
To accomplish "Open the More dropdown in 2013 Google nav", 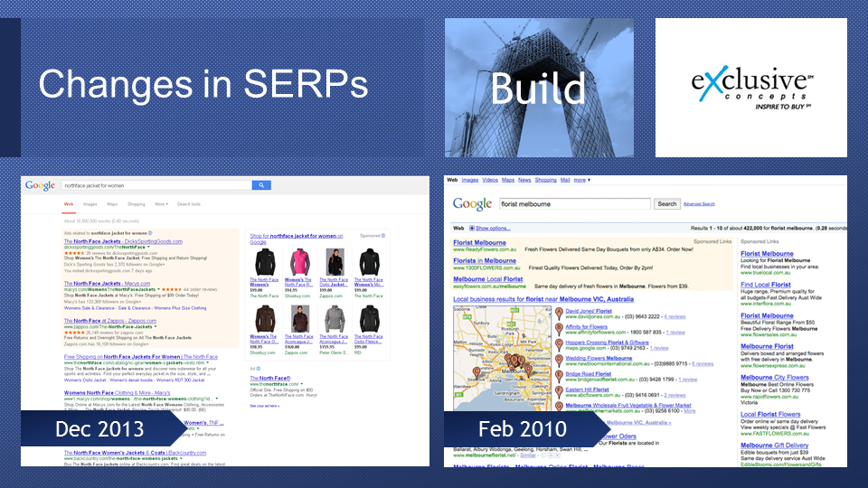I will pos(161,204).
